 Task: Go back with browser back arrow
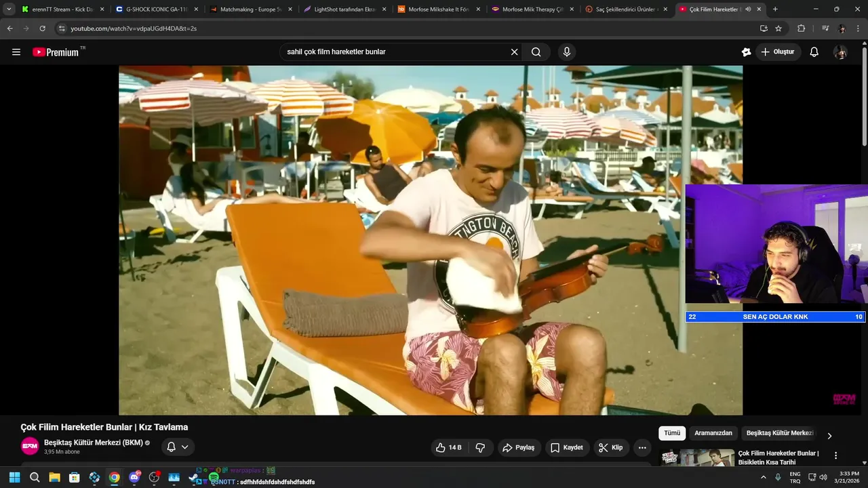9,28
